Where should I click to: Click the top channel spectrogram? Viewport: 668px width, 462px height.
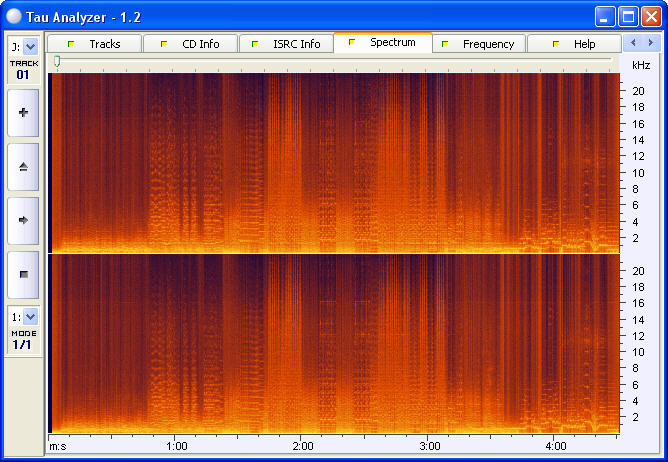(x=334, y=163)
